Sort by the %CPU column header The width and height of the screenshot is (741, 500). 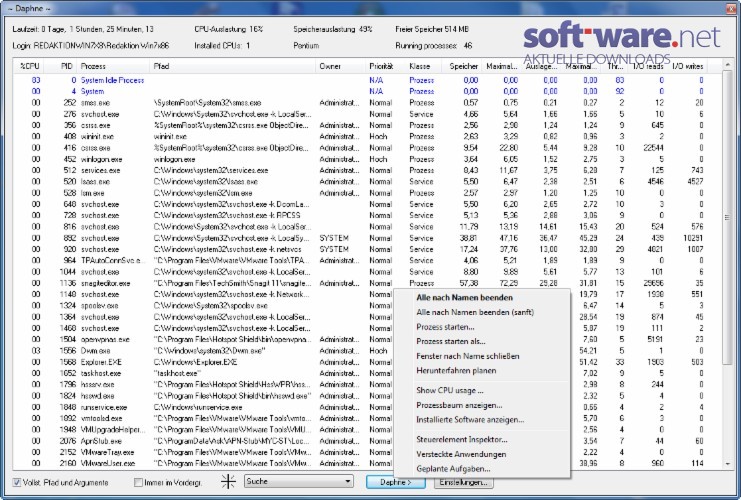pyautogui.click(x=29, y=67)
